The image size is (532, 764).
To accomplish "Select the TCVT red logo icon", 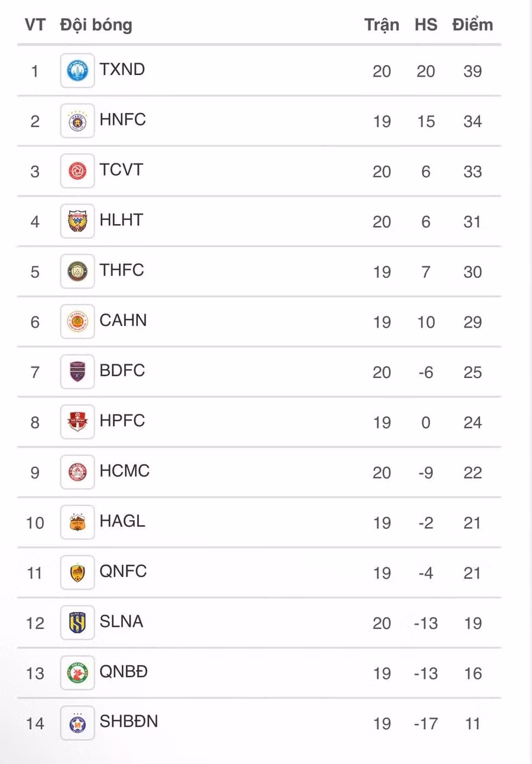I will [x=77, y=171].
